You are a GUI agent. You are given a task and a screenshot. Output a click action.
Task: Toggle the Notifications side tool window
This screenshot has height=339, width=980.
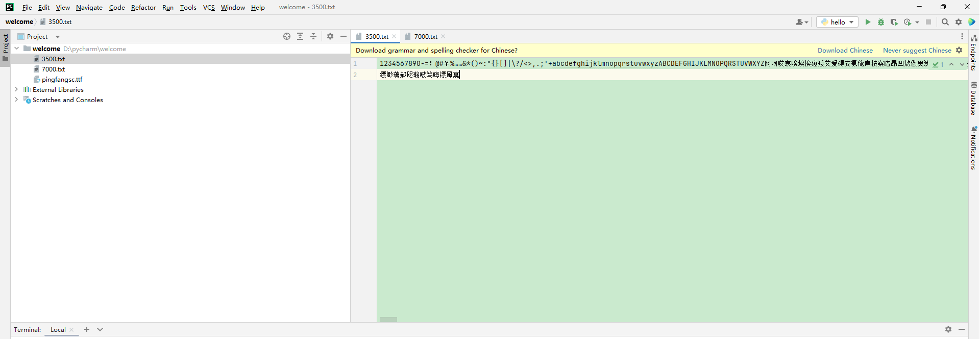click(x=974, y=148)
